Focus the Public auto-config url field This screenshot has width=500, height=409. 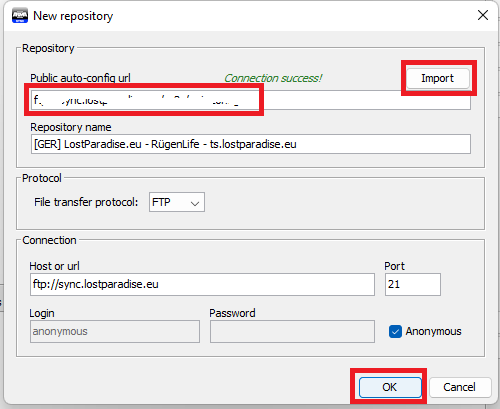point(251,100)
